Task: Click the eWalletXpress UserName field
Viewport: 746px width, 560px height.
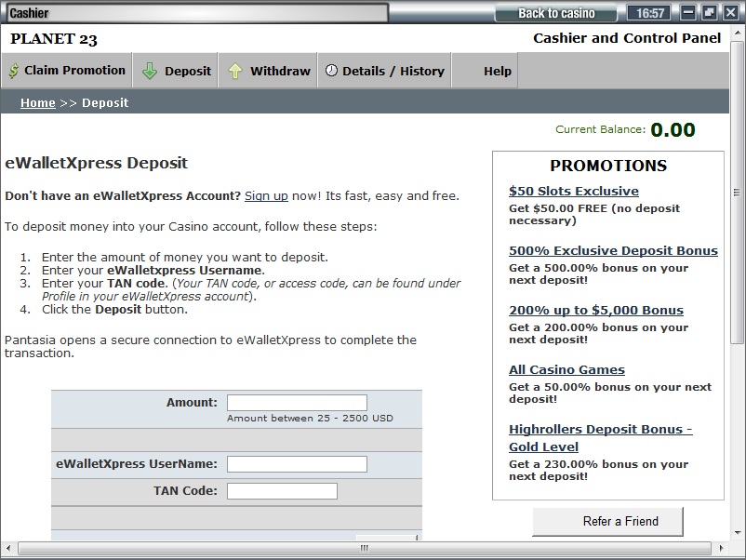Action: [x=297, y=464]
